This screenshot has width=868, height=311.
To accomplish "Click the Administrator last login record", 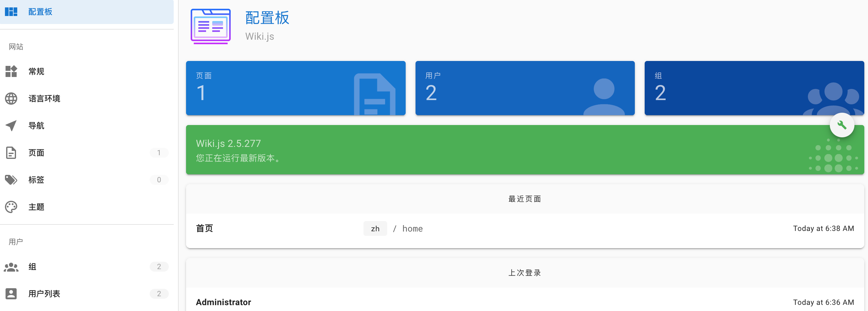I will [x=223, y=302].
